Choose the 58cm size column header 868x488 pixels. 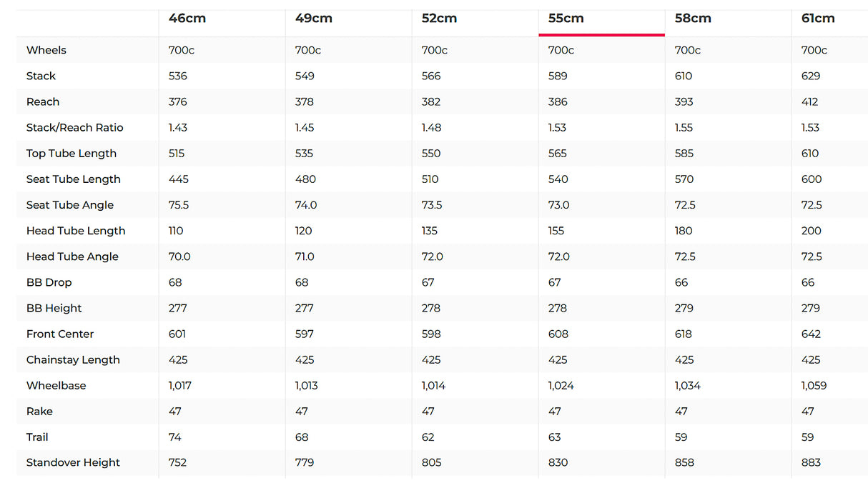pyautogui.click(x=693, y=19)
